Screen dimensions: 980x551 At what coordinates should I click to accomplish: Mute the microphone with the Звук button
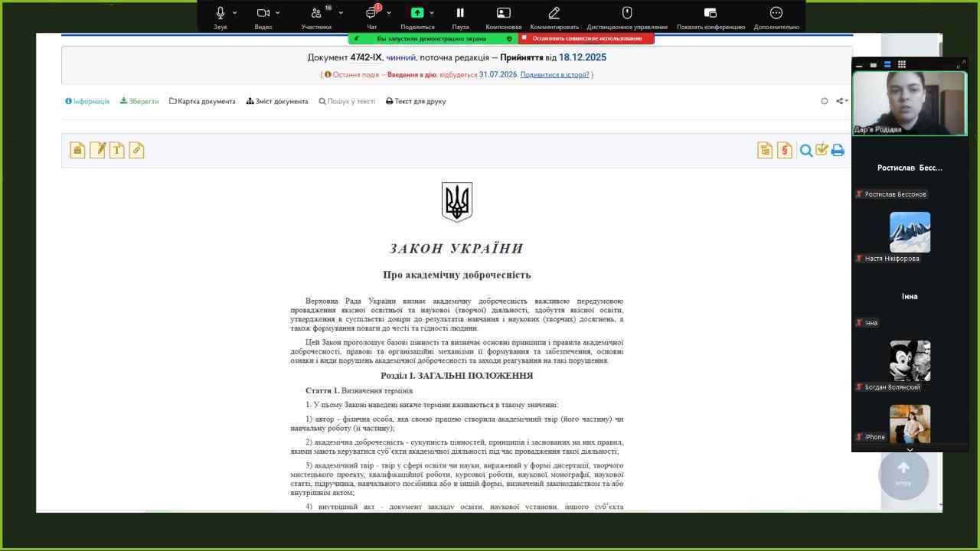pos(220,13)
